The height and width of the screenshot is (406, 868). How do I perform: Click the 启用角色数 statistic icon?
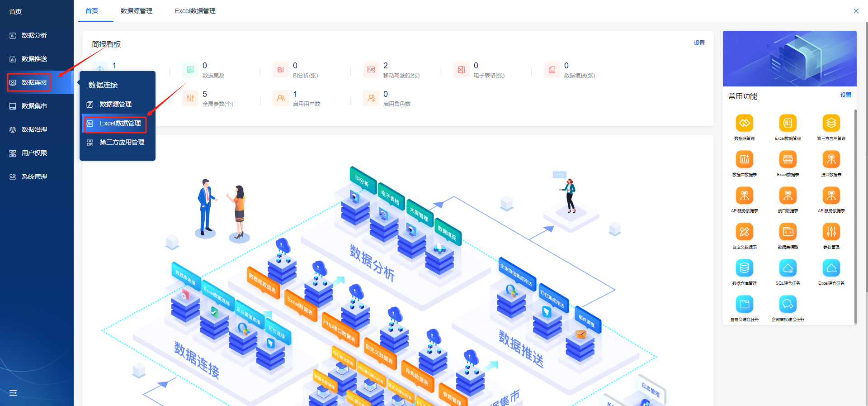pyautogui.click(x=371, y=98)
